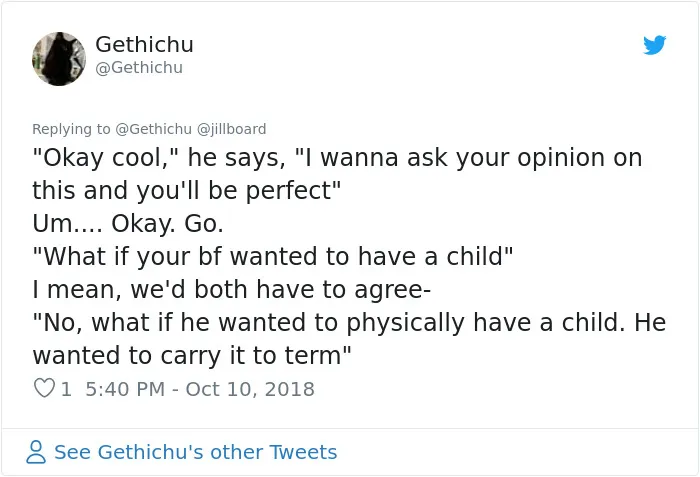Image resolution: width=700 pixels, height=477 pixels.
Task: Open @jillboard mention in Replying to line
Action: click(231, 129)
